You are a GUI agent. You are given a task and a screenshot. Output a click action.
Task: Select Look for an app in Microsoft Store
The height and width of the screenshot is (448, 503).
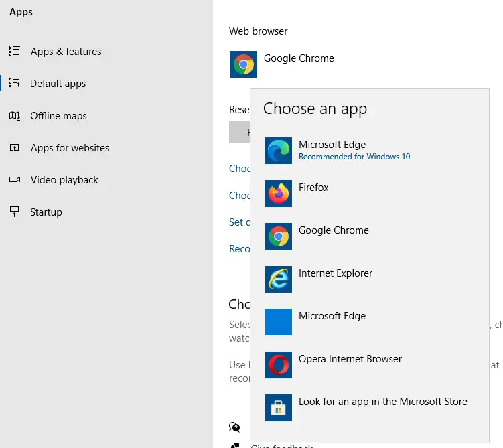pyautogui.click(x=370, y=408)
